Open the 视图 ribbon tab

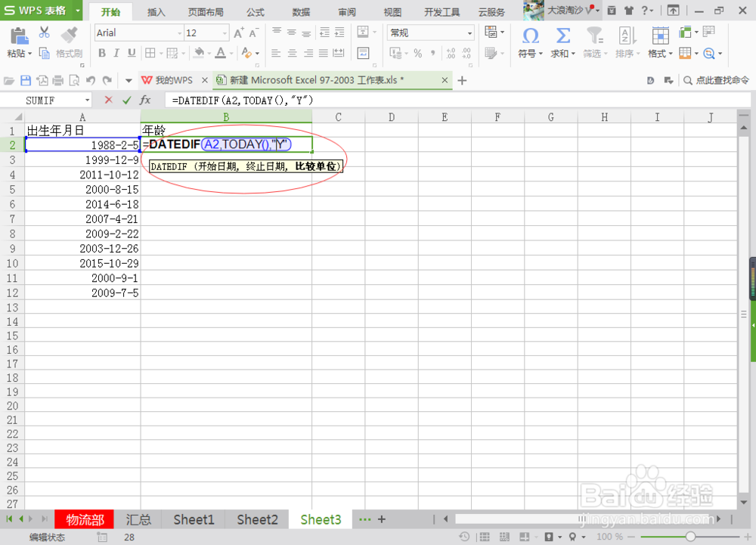[x=392, y=12]
